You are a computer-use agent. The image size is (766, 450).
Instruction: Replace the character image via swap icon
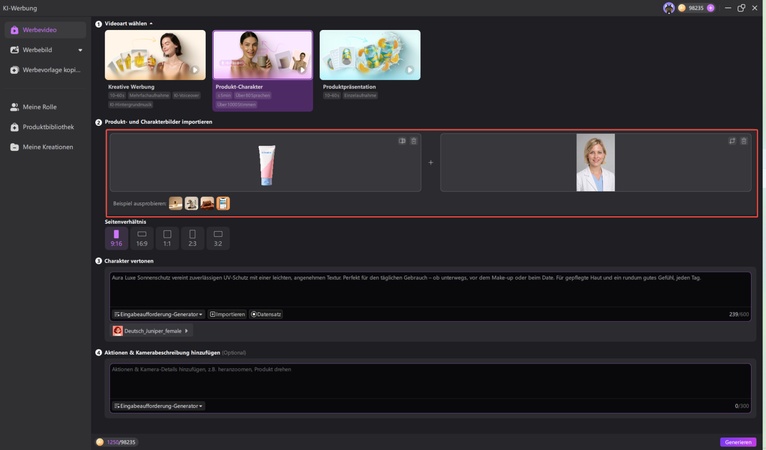pyautogui.click(x=732, y=141)
